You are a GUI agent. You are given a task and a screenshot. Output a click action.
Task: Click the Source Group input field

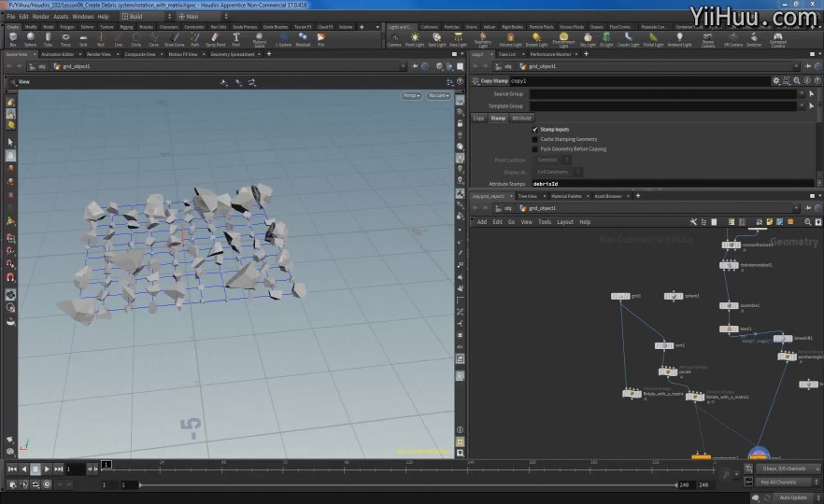point(663,93)
